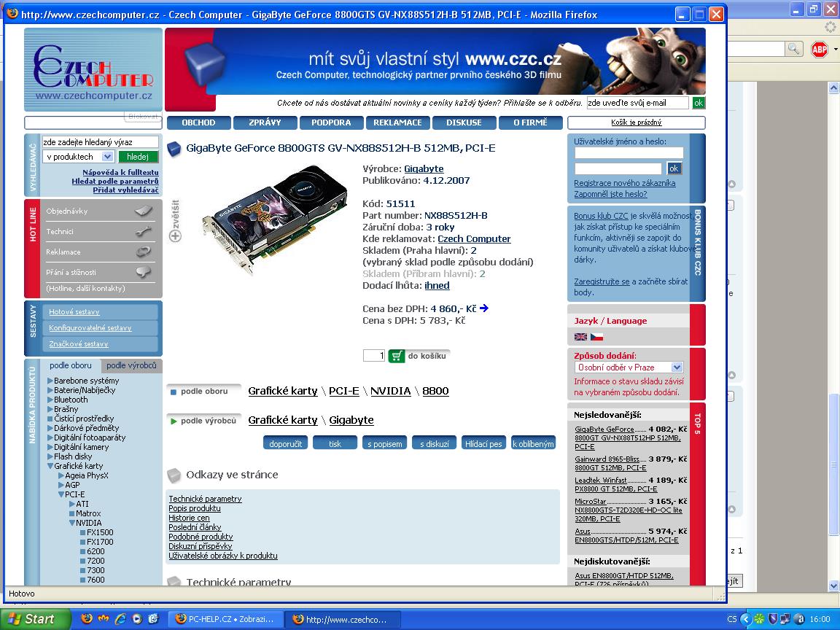Click the 'doporučit' button
This screenshot has height=630, width=840.
286,443
